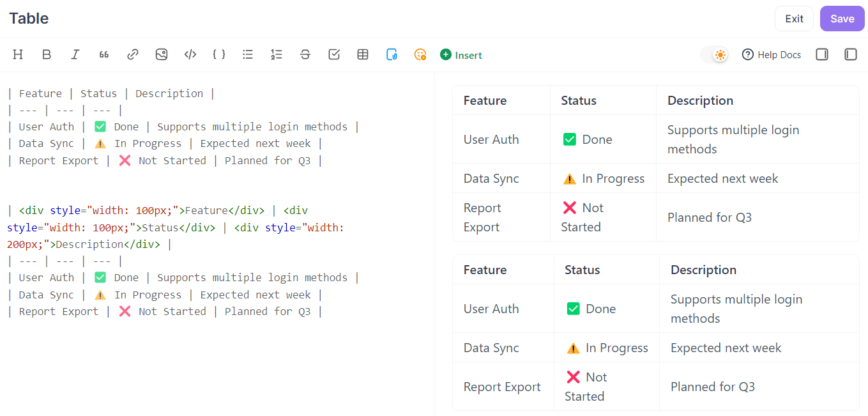The height and width of the screenshot is (416, 868).
Task: Click 'Planned for Q3' in first source table
Action: (x=268, y=160)
